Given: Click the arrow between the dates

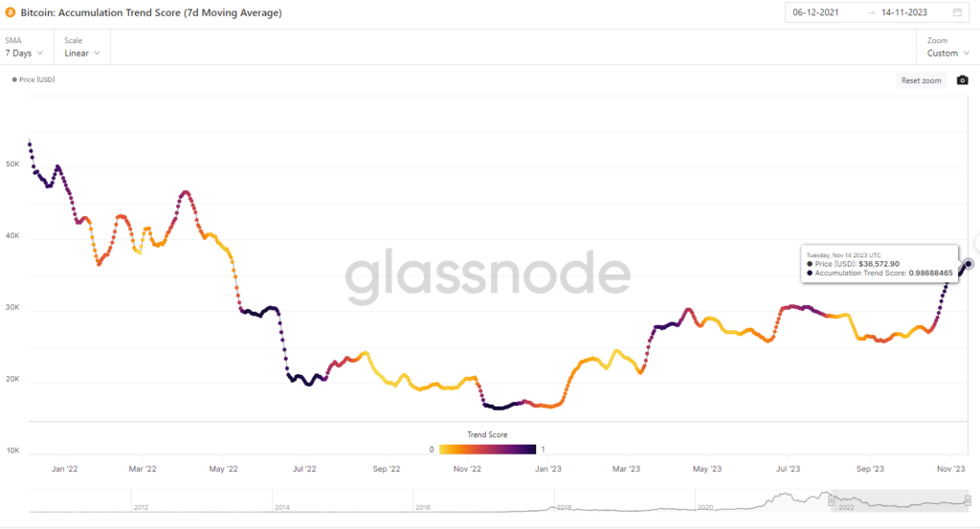Looking at the screenshot, I should tap(871, 12).
